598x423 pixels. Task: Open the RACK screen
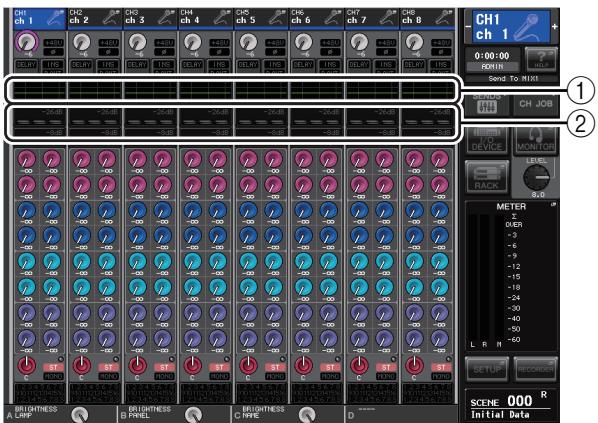click(x=486, y=177)
